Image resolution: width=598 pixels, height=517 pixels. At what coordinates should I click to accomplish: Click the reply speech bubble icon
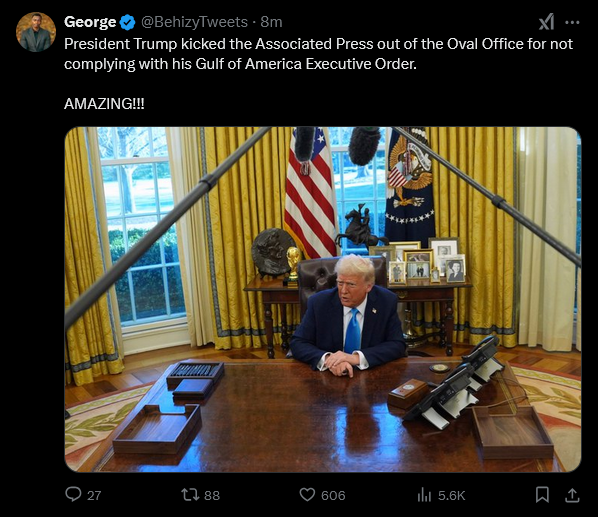tap(73, 495)
